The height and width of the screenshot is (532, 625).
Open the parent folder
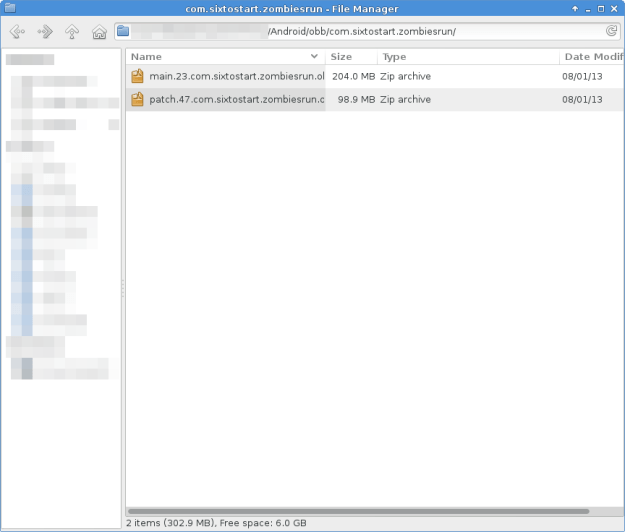click(x=72, y=31)
